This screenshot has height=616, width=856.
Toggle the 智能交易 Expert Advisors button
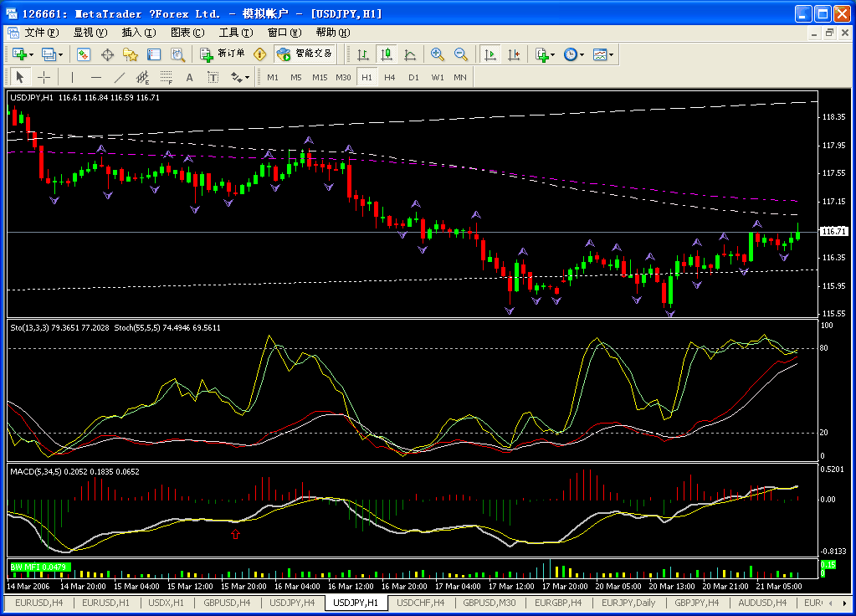point(305,54)
